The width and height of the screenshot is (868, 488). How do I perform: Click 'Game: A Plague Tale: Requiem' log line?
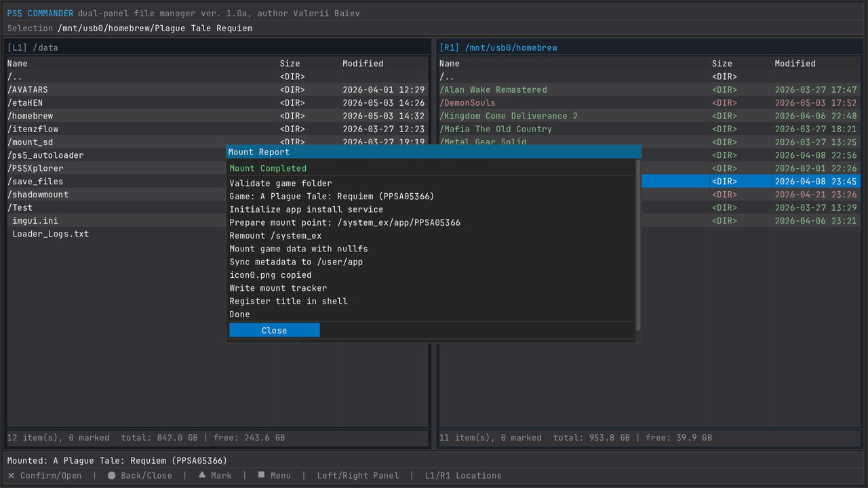332,197
